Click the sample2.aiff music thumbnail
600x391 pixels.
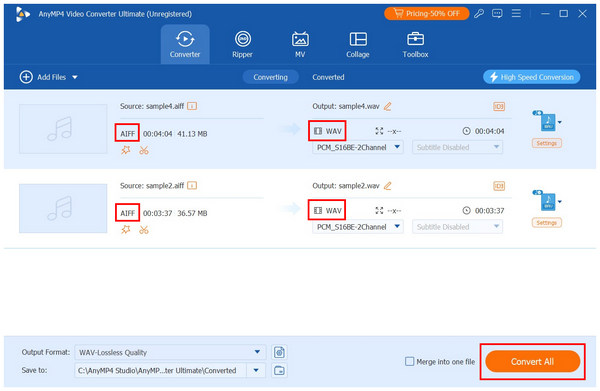coord(63,209)
